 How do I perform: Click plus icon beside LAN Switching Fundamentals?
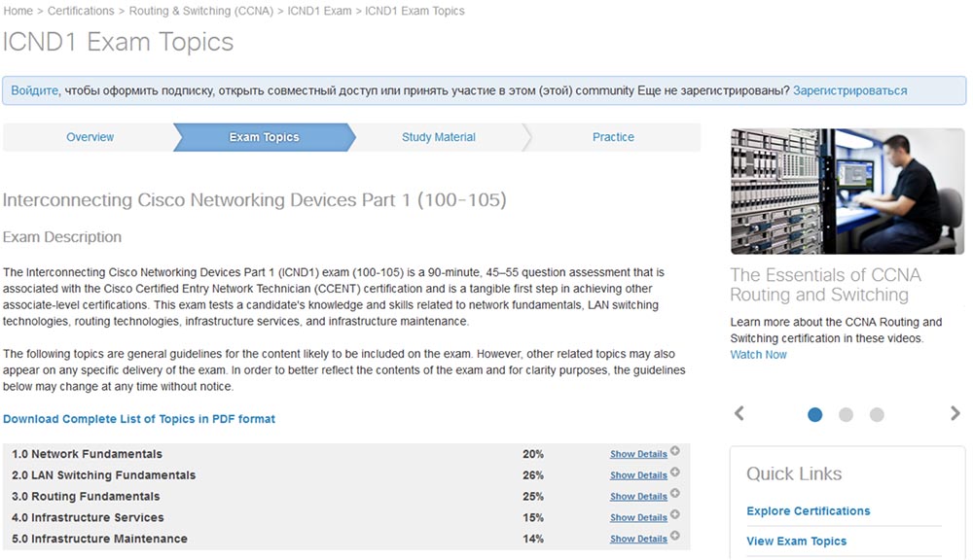(675, 473)
